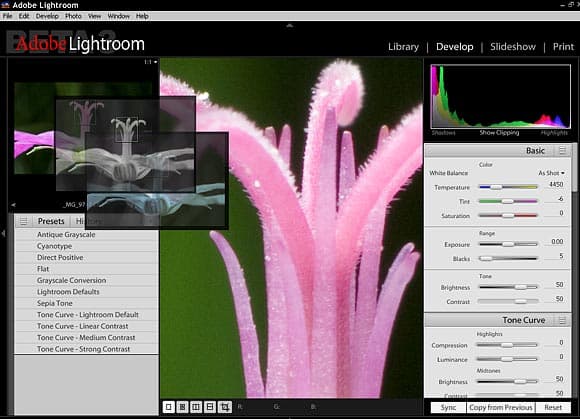Open the Develop menu
This screenshot has width=580, height=419.
coord(47,16)
